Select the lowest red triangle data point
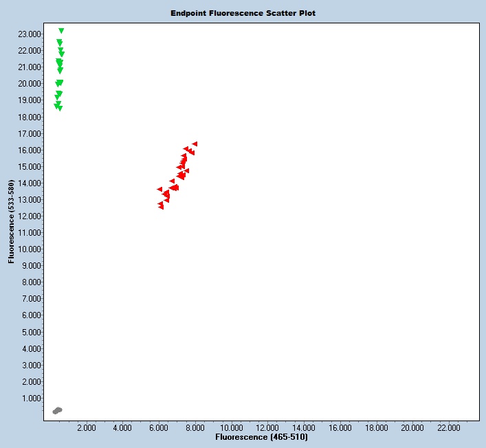Screen dimensions: 486x448 [x=161, y=207]
